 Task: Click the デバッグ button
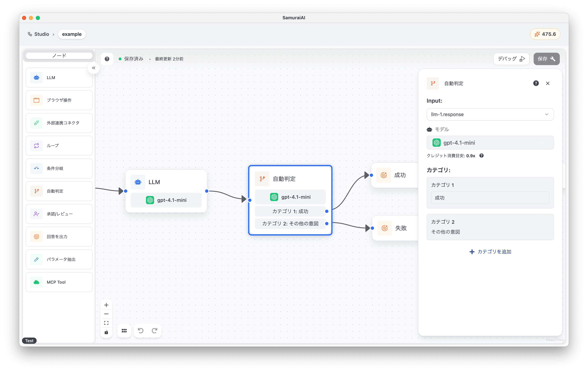[x=511, y=59]
